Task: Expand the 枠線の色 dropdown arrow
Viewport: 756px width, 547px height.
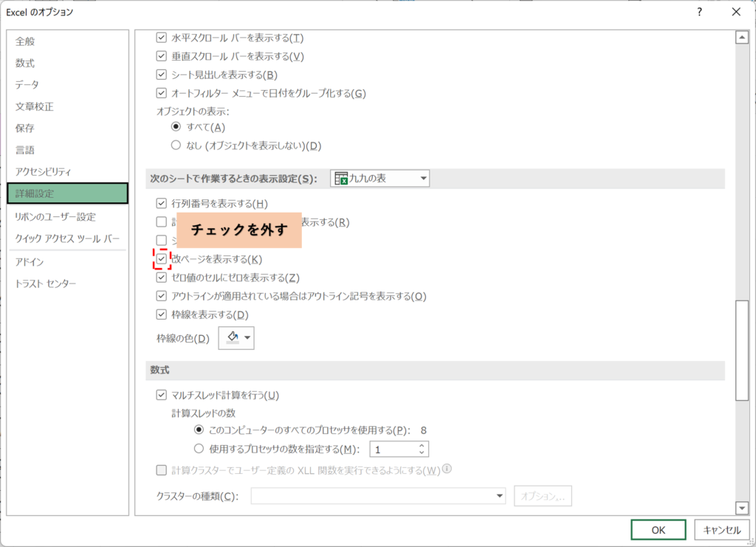Action: [x=247, y=338]
